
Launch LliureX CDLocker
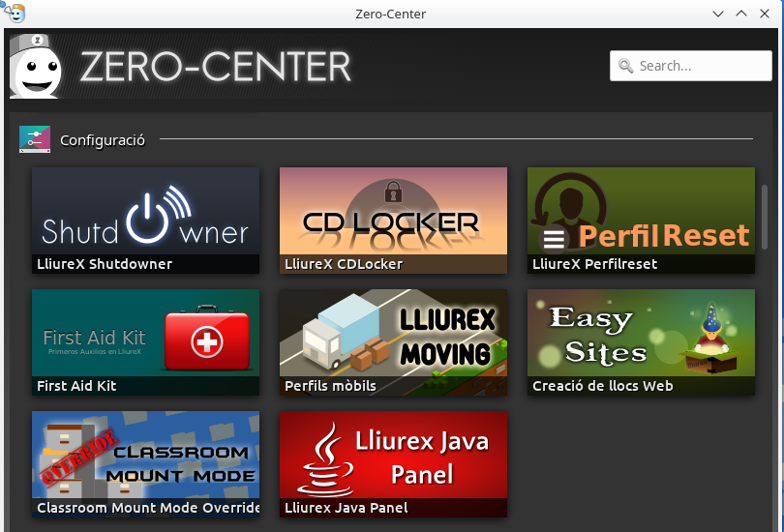pyautogui.click(x=393, y=211)
